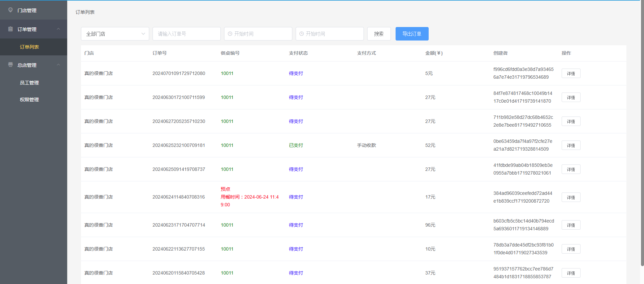Go to 员工管理 in sidebar
644x284 pixels.
29,83
